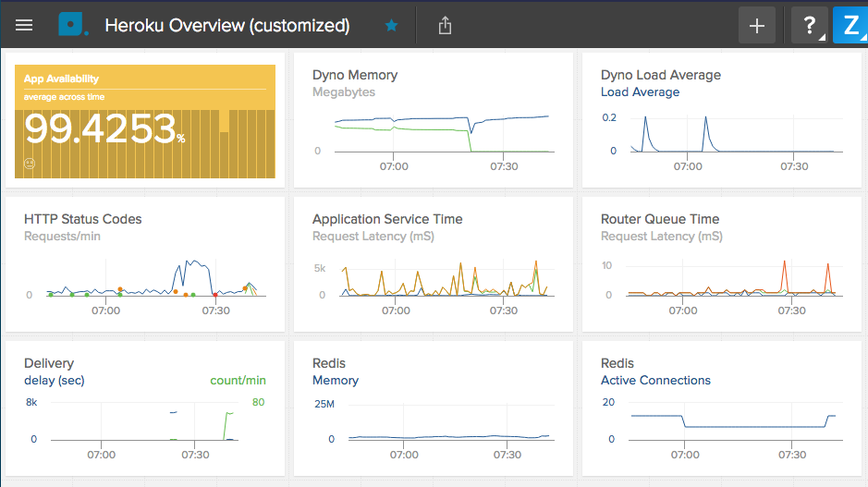868x487 pixels.
Task: Click the dip in the Dyno Memory blue line
Action: tap(471, 131)
